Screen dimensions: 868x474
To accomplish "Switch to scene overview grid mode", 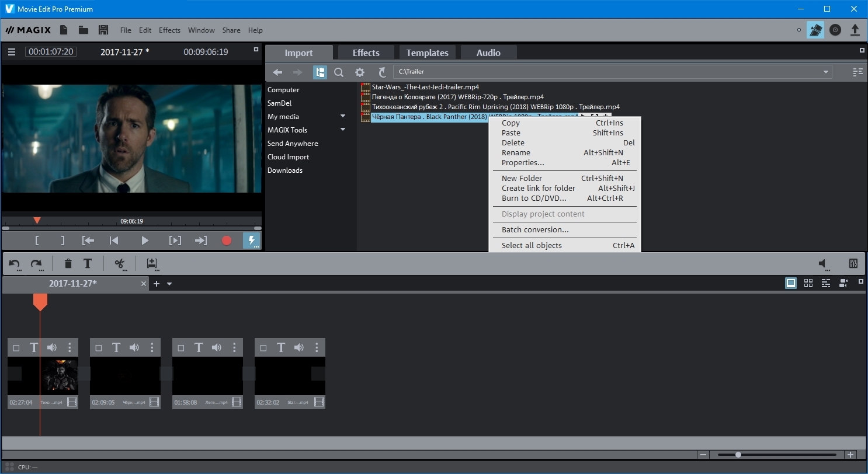I will click(808, 283).
